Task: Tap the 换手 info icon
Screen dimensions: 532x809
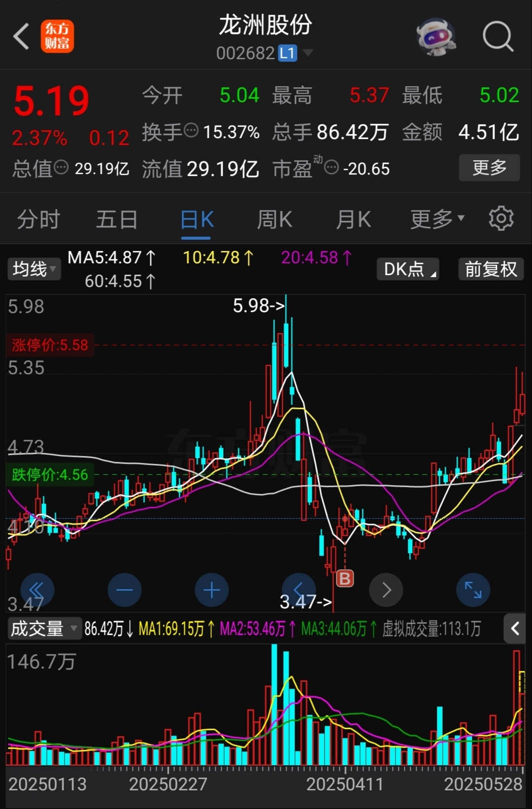Action: (x=191, y=131)
